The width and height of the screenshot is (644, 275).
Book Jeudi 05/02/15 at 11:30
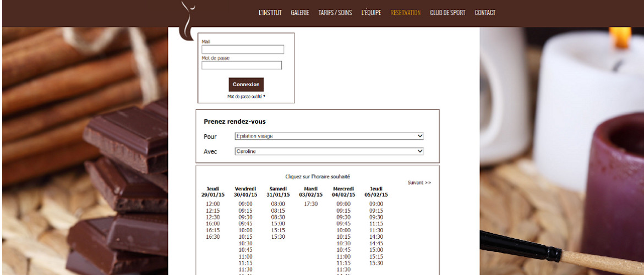376,230
